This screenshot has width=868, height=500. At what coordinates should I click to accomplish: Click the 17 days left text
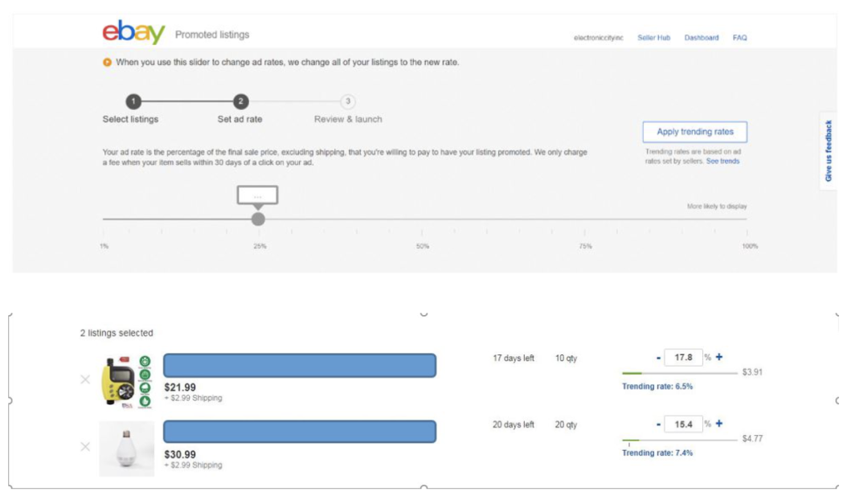(513, 359)
